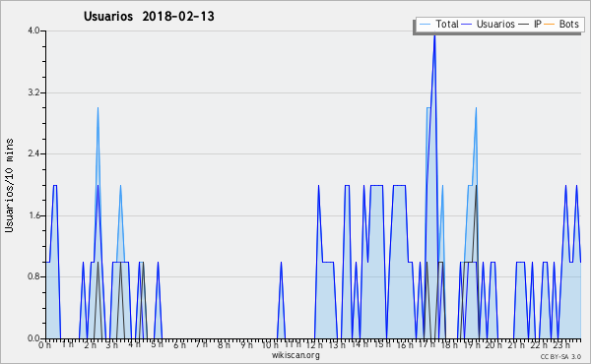Click the '6 h' x-axis label
Screen dimensions: 591x364
point(179,345)
